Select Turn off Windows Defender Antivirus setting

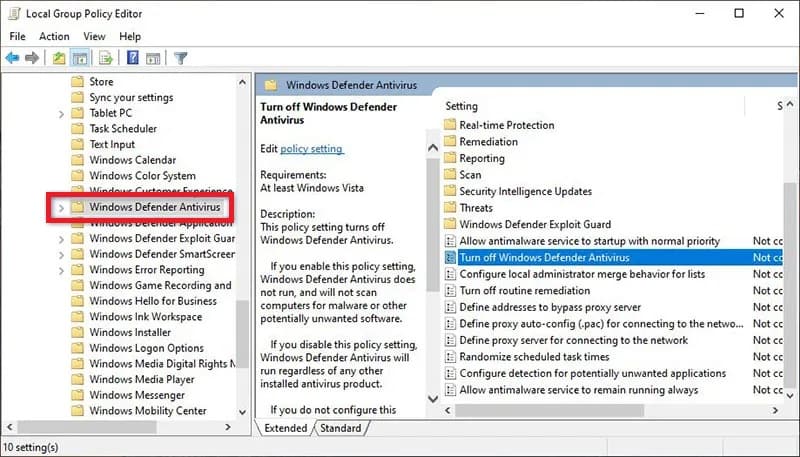544,258
